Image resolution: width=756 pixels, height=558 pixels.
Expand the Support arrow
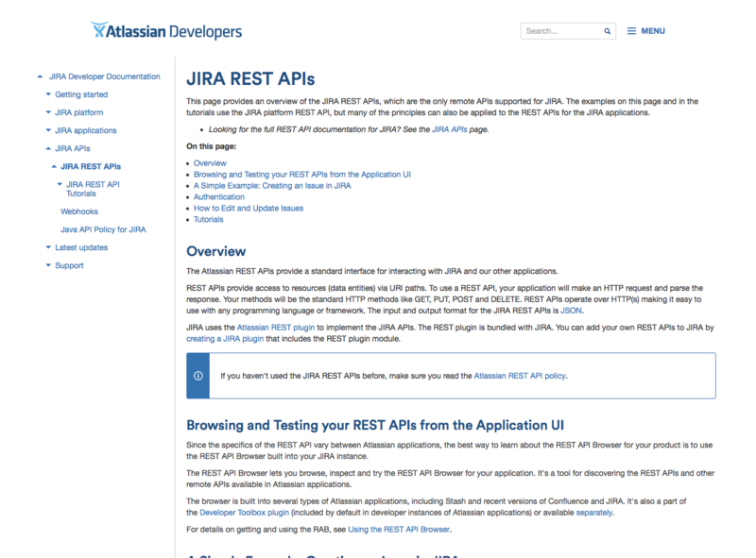pyautogui.click(x=48, y=265)
